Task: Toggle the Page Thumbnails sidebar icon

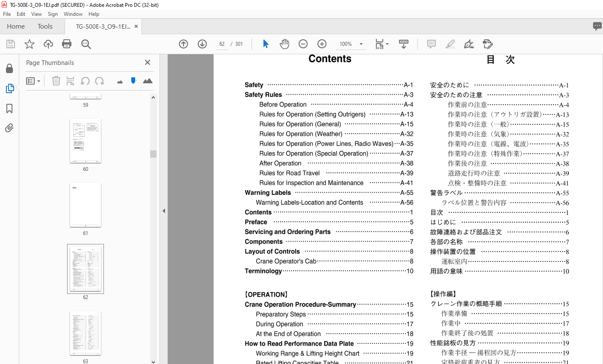Action: [9, 88]
